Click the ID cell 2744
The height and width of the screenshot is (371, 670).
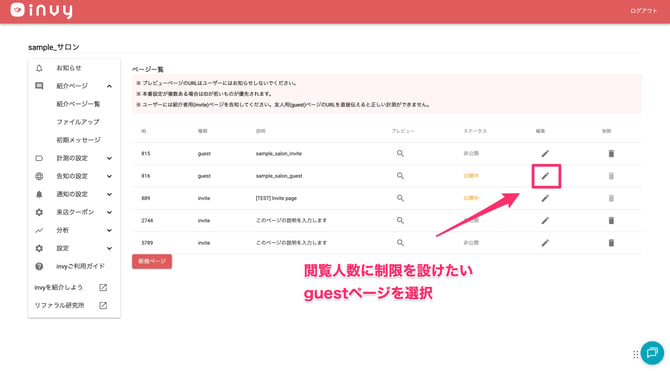[x=147, y=220]
